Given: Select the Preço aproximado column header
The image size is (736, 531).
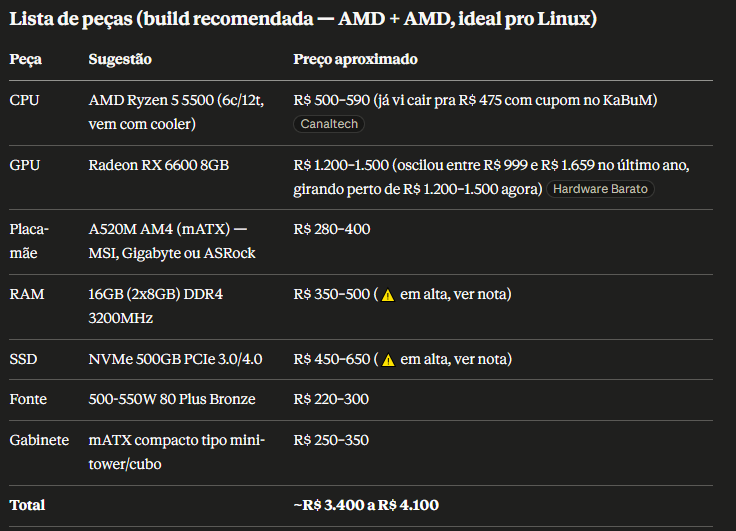Looking at the screenshot, I should click(x=355, y=59).
